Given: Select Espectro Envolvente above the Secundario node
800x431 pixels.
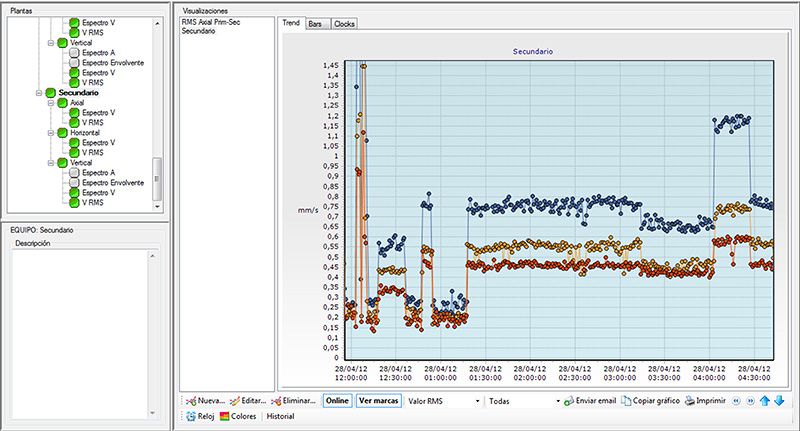Looking at the screenshot, I should click(x=113, y=63).
